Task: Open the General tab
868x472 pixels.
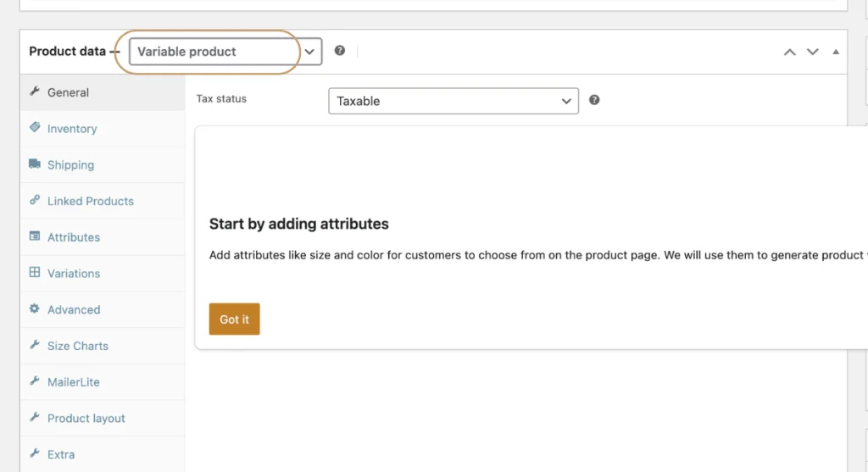Action: (x=103, y=92)
